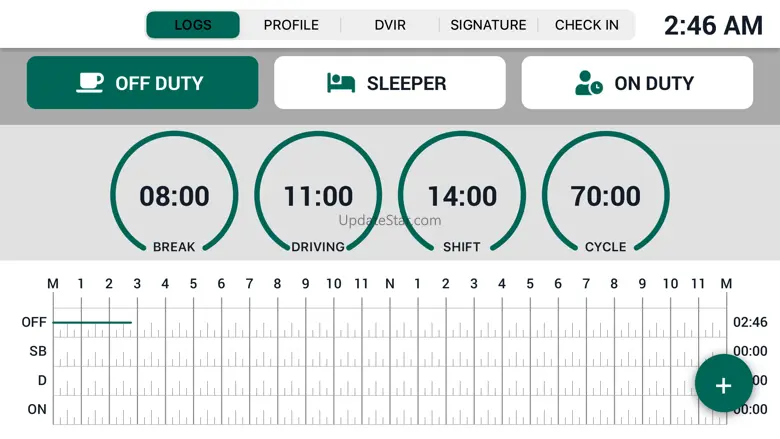Screen dimensions: 780x439
Task: Tap the coffee cup Off Duty icon
Action: 90,83
